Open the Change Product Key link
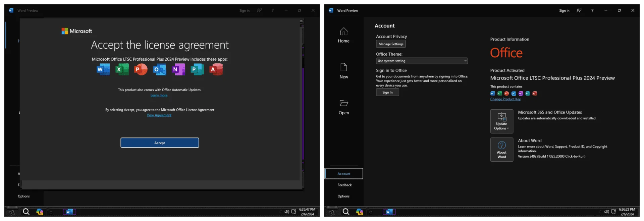 click(505, 99)
